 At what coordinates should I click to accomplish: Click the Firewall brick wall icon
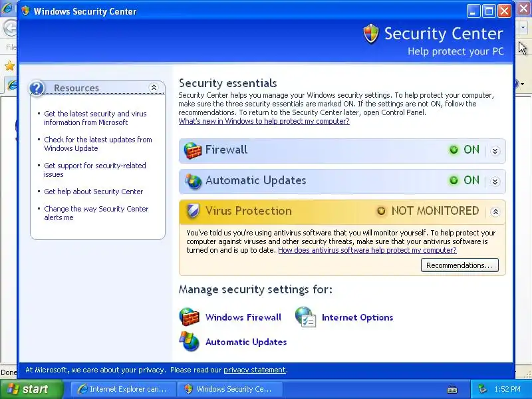[192, 150]
